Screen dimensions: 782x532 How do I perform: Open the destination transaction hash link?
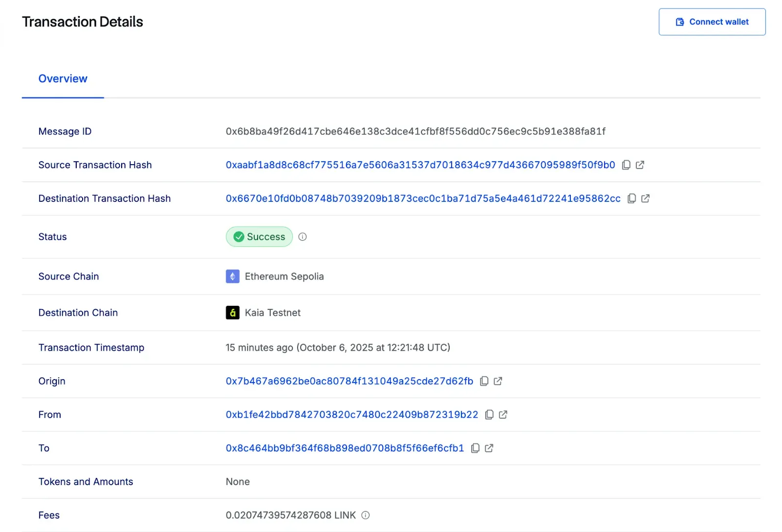pos(423,198)
